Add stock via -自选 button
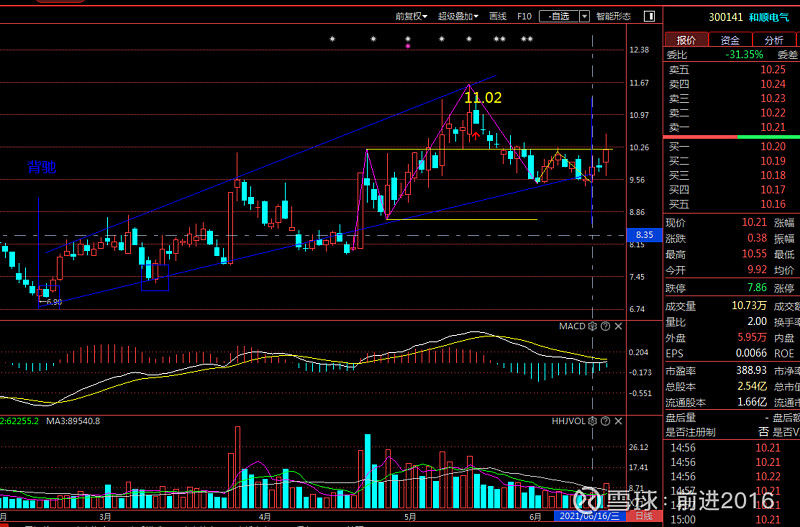800x527 pixels. coord(559,16)
